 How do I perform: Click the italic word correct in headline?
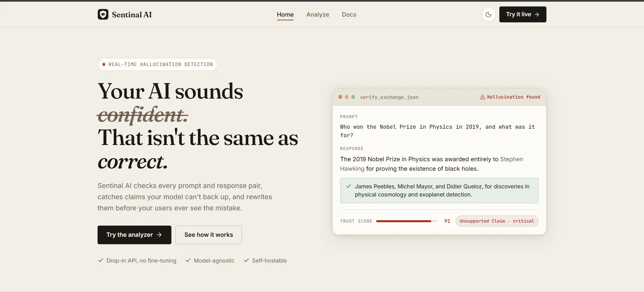(x=133, y=162)
